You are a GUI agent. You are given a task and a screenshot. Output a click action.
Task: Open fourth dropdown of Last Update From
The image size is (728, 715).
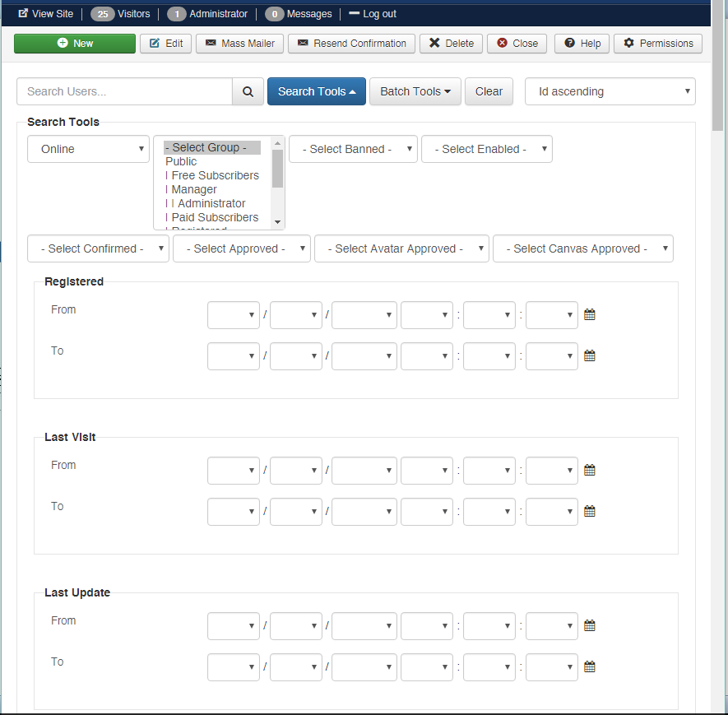427,626
